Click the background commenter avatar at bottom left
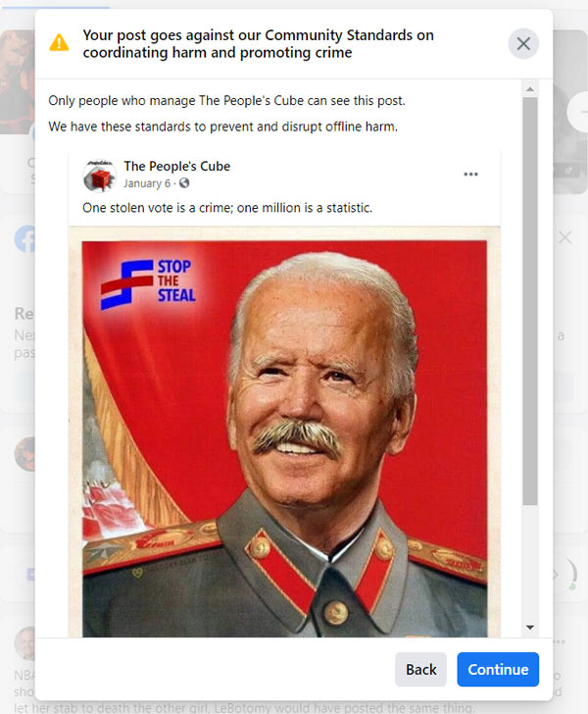 tap(24, 643)
